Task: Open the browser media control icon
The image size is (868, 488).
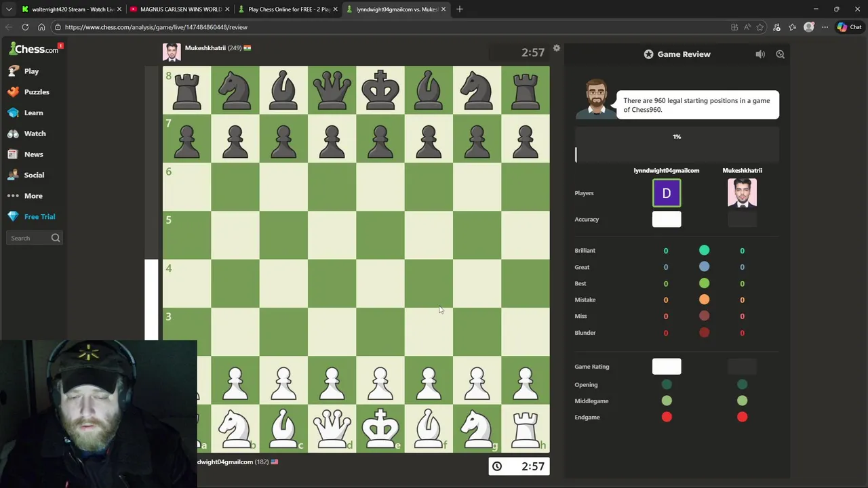Action: [x=776, y=27]
